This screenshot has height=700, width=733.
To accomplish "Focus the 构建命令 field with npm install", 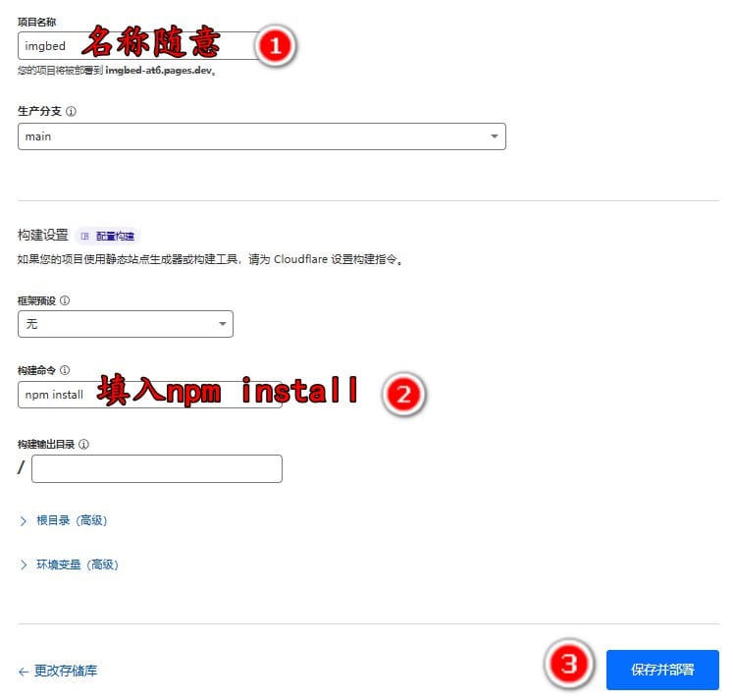I will click(150, 395).
